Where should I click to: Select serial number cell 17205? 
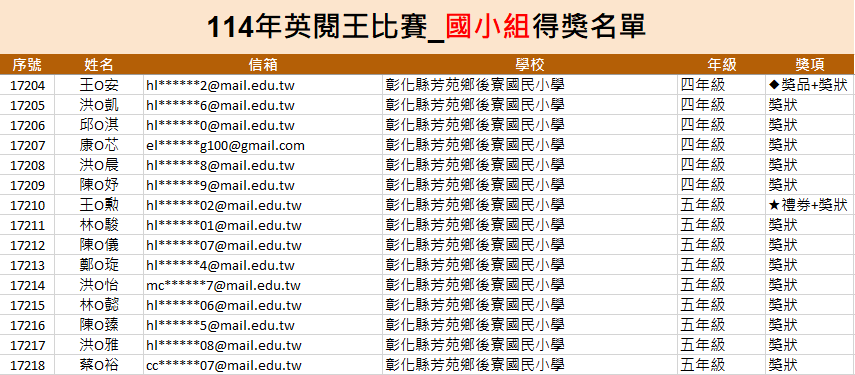pos(27,105)
